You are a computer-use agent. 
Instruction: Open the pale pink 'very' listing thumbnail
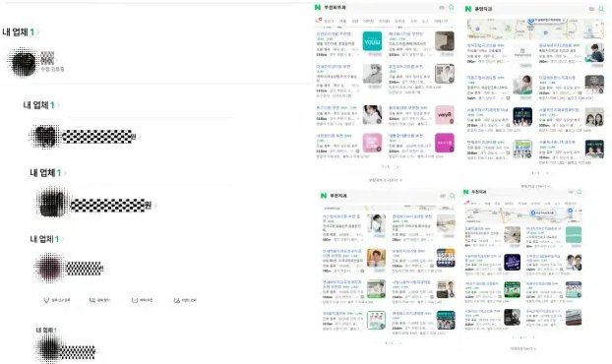pos(445,115)
